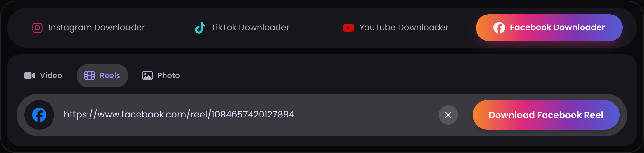Select the Reels mode

click(102, 76)
